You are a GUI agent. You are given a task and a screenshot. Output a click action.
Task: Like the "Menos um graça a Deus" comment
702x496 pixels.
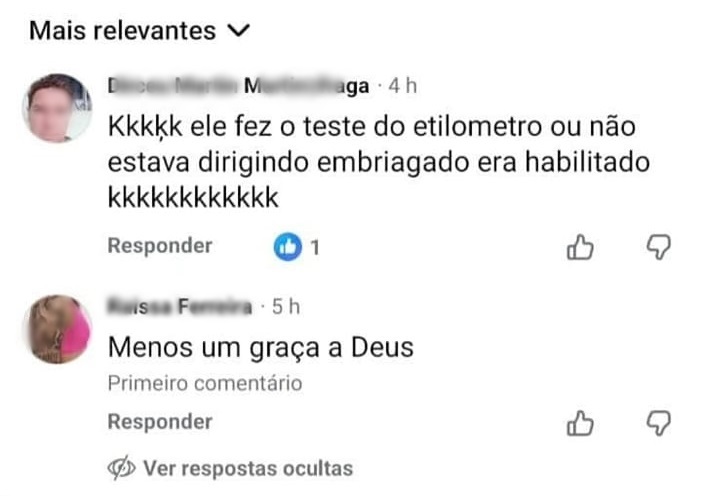pyautogui.click(x=580, y=423)
